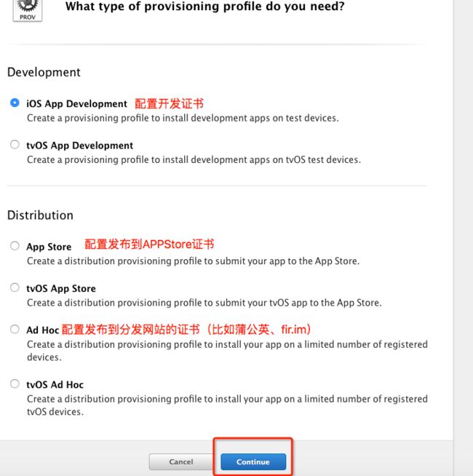
Task: Select the Ad Hoc radio button
Action: pyautogui.click(x=15, y=329)
